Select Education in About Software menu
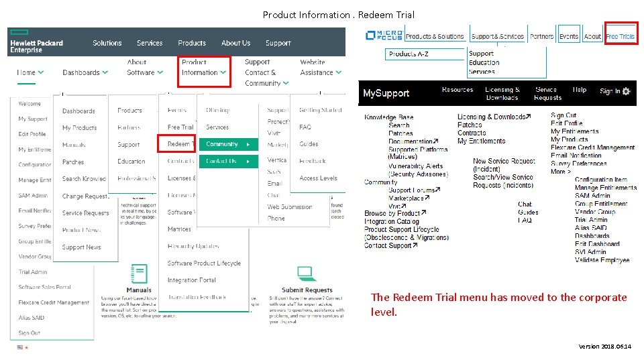644x362 pixels. coord(131,162)
